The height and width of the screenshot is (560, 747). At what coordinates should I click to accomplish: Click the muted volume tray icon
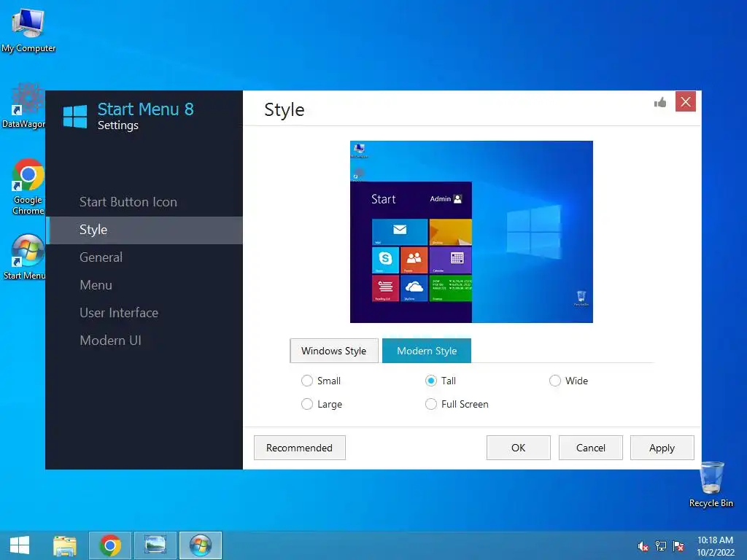(x=643, y=546)
